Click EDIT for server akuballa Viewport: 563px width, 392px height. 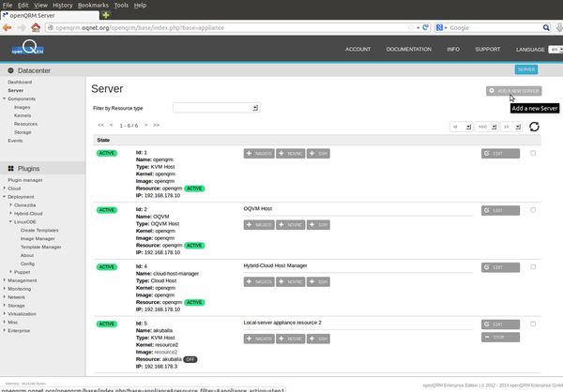pos(500,324)
